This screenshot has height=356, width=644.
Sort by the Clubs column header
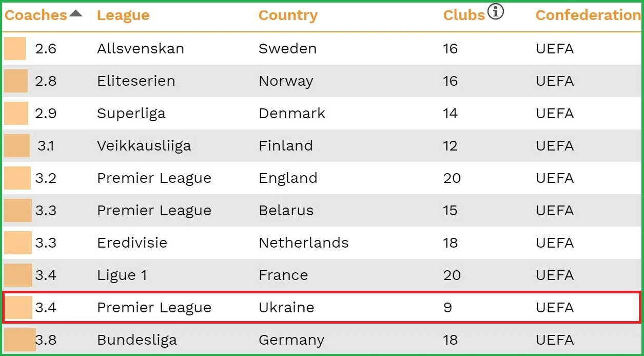click(x=464, y=15)
